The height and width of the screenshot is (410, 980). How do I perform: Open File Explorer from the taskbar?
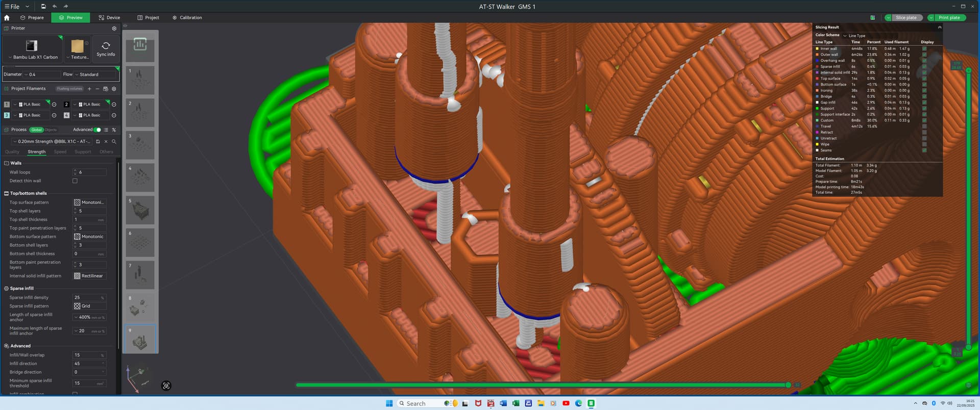tap(541, 403)
